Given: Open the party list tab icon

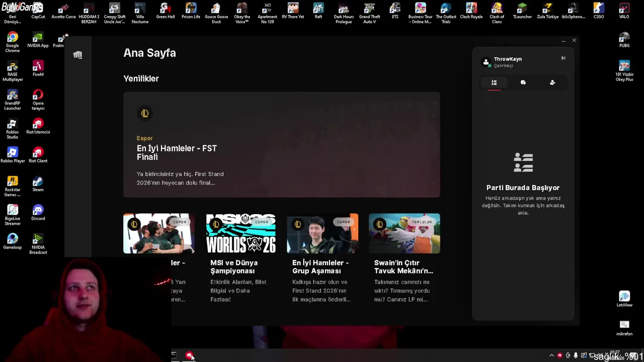Looking at the screenshot, I should pos(494,82).
